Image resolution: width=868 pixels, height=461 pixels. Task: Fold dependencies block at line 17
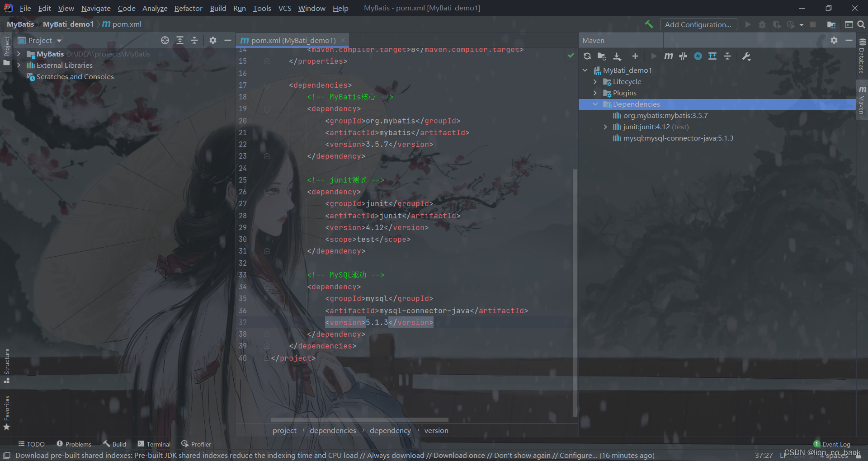coord(267,85)
